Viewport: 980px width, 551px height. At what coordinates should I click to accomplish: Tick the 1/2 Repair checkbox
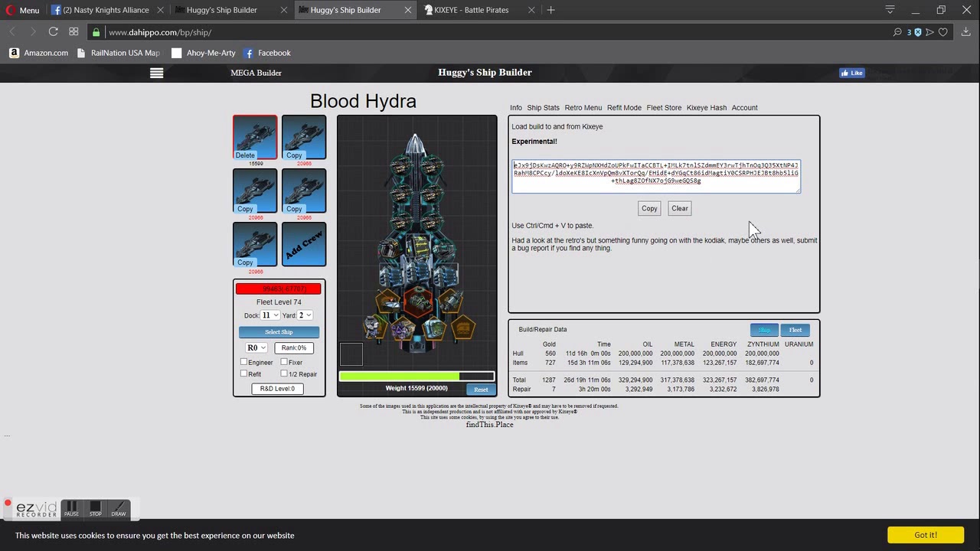coord(284,373)
